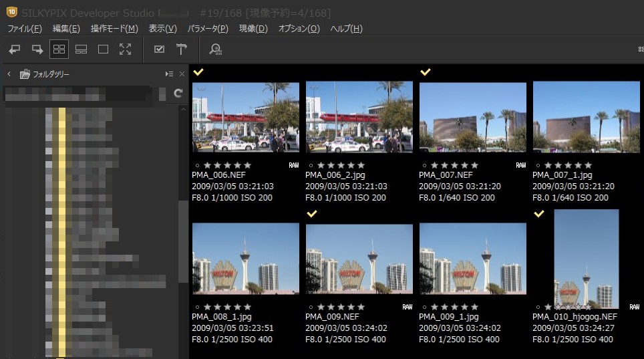The width and height of the screenshot is (644, 359).
Task: Toggle user mark circle on PMA_006.NEF
Action: coord(197,166)
